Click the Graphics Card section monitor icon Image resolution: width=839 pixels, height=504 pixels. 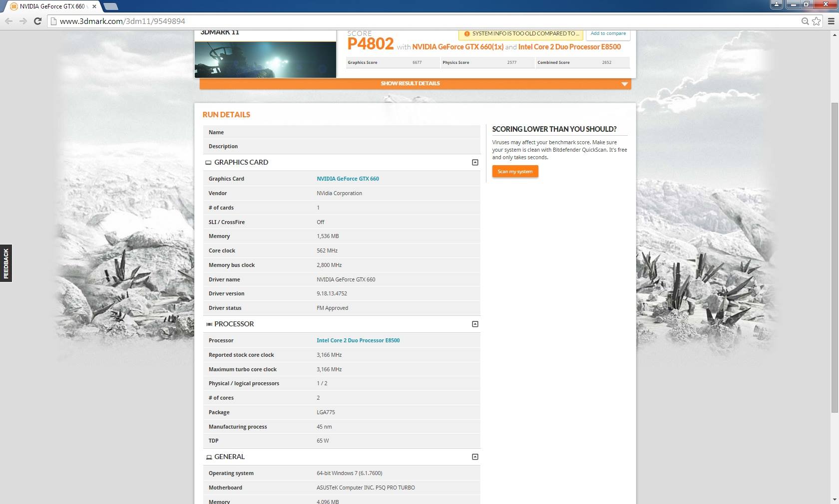pos(208,163)
